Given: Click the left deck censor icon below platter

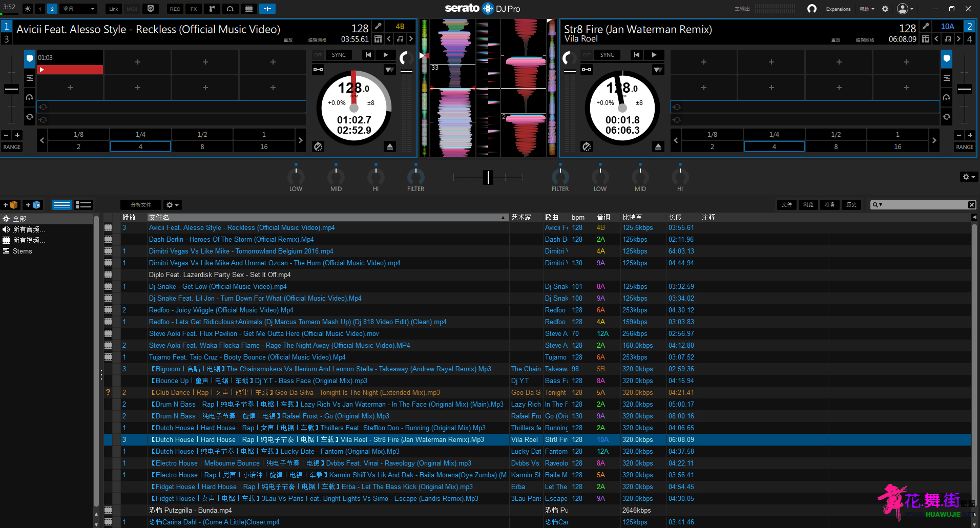Looking at the screenshot, I should pos(318,147).
